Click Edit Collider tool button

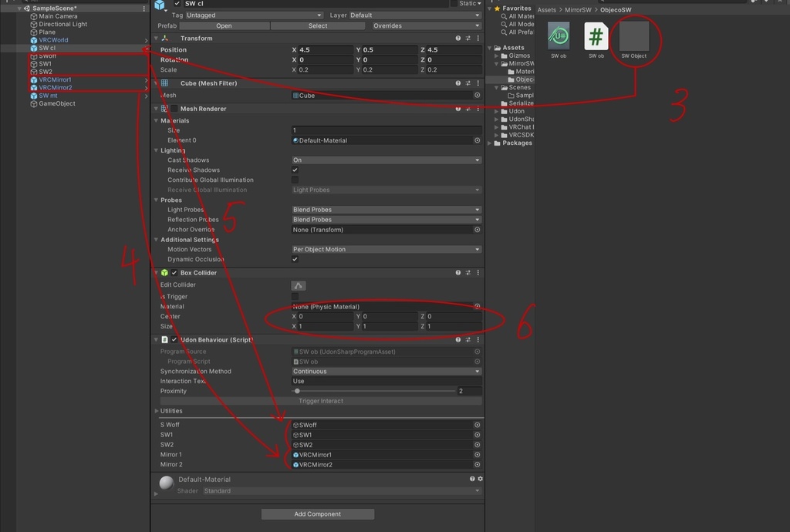[x=299, y=285]
